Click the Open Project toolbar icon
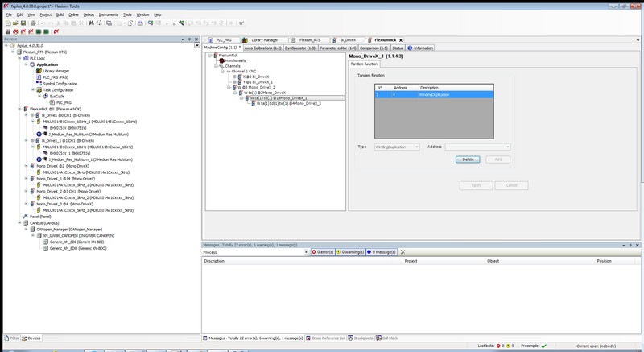The image size is (644, 352). click(x=14, y=23)
